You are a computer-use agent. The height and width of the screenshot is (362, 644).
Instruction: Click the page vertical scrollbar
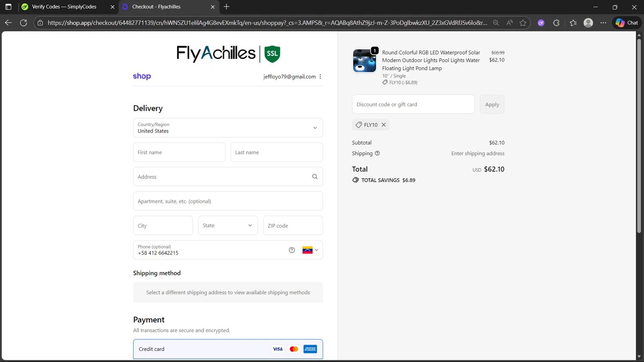click(x=639, y=135)
